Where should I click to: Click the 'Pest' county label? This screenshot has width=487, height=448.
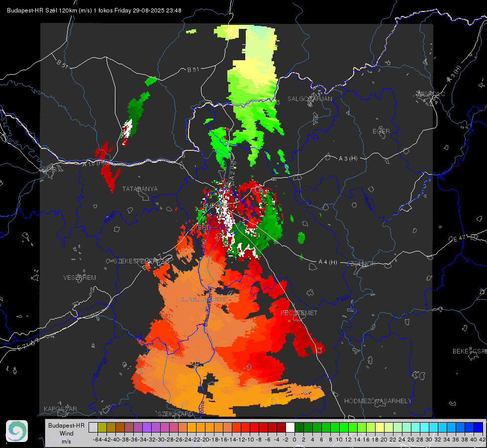click(343, 299)
